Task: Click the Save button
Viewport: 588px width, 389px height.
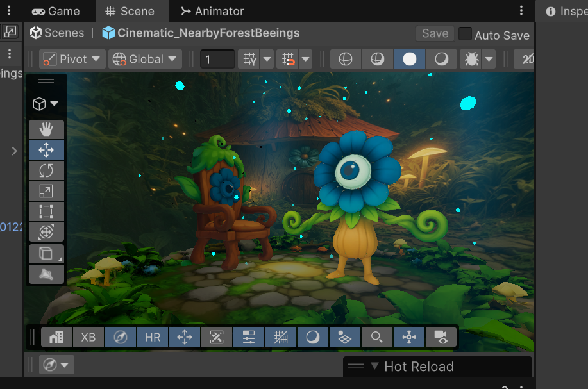Action: [x=435, y=34]
